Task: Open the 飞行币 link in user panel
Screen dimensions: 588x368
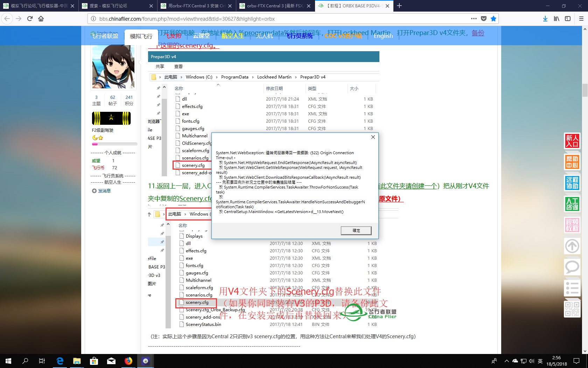Action: click(98, 168)
